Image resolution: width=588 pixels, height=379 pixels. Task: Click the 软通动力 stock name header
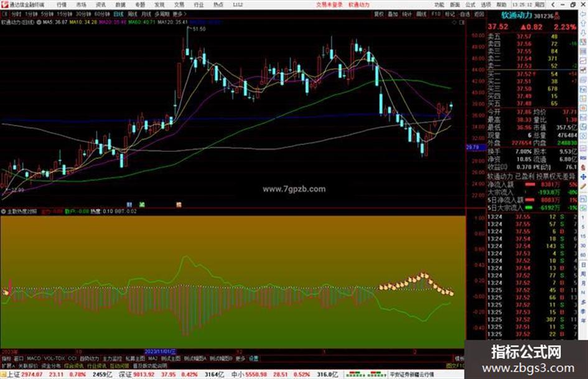coord(516,16)
